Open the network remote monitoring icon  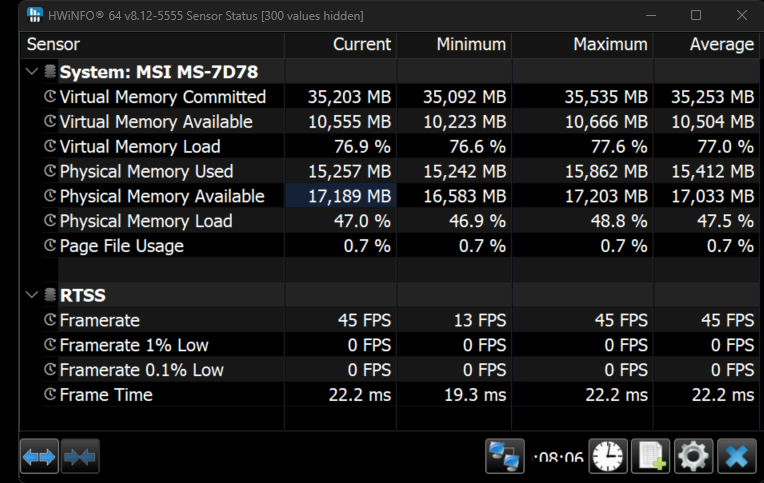[x=505, y=456]
